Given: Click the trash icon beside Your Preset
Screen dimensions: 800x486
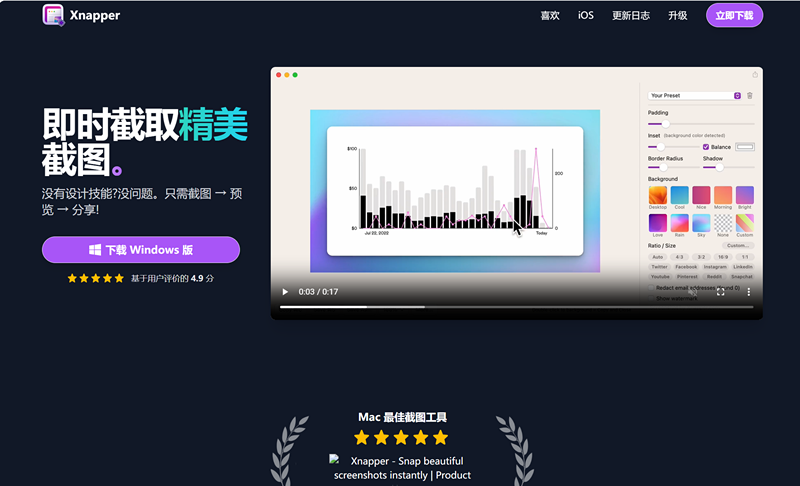Looking at the screenshot, I should tap(749, 96).
